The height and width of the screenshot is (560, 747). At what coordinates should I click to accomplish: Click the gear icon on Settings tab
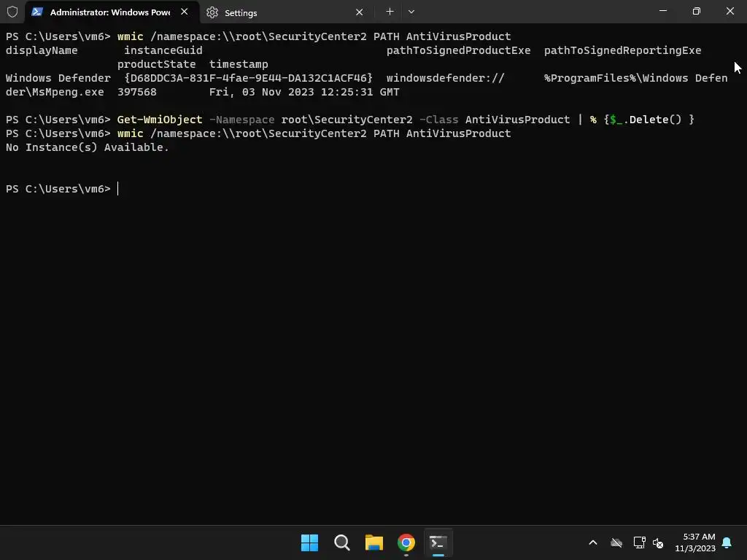click(x=212, y=12)
